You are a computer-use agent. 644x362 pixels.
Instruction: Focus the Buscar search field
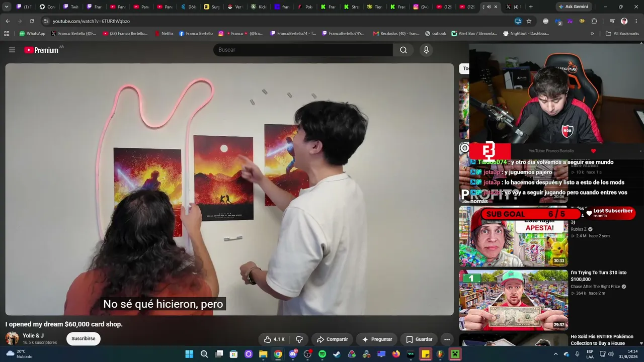(x=303, y=50)
